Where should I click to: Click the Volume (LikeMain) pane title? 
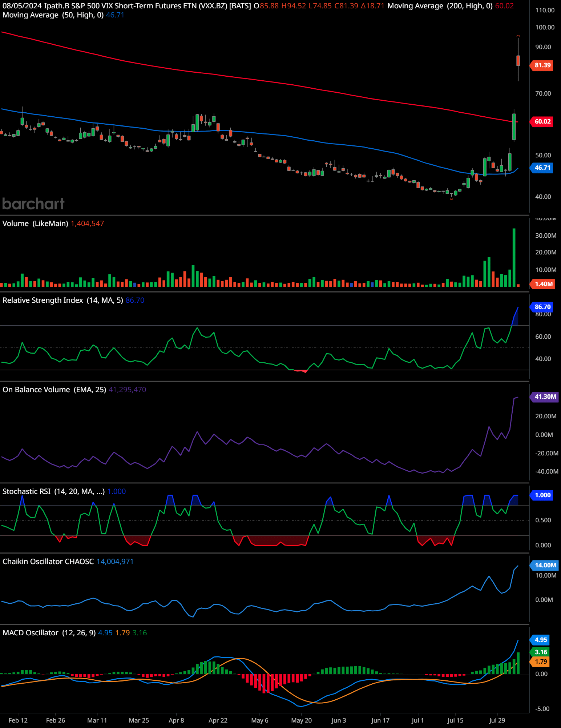click(35, 224)
